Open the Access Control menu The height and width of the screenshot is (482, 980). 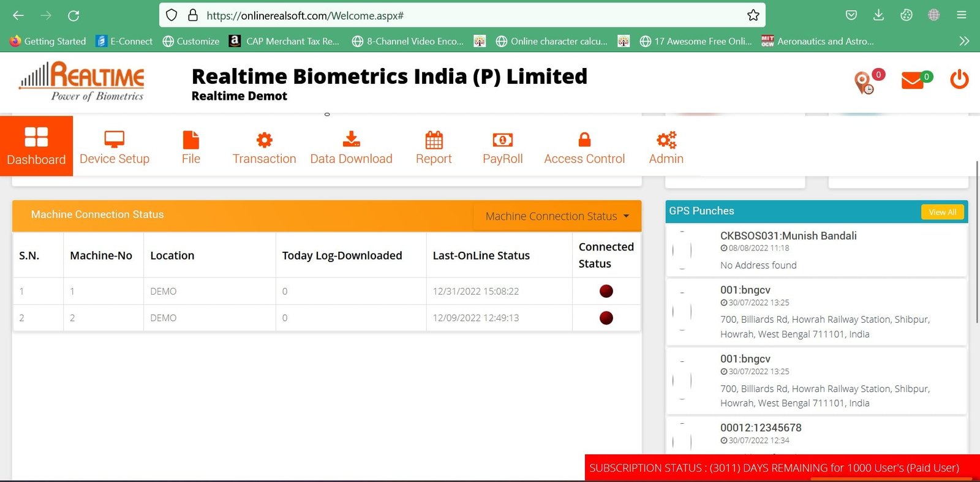(x=584, y=147)
